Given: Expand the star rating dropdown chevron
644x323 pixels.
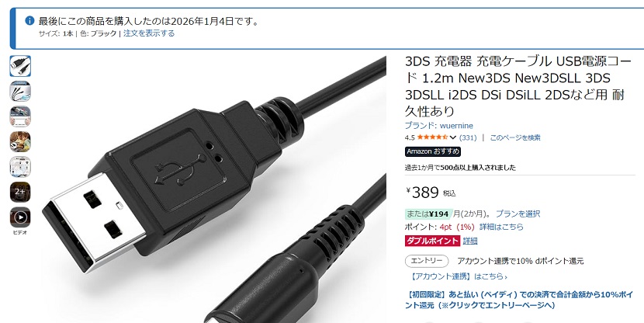Looking at the screenshot, I should click(x=453, y=137).
